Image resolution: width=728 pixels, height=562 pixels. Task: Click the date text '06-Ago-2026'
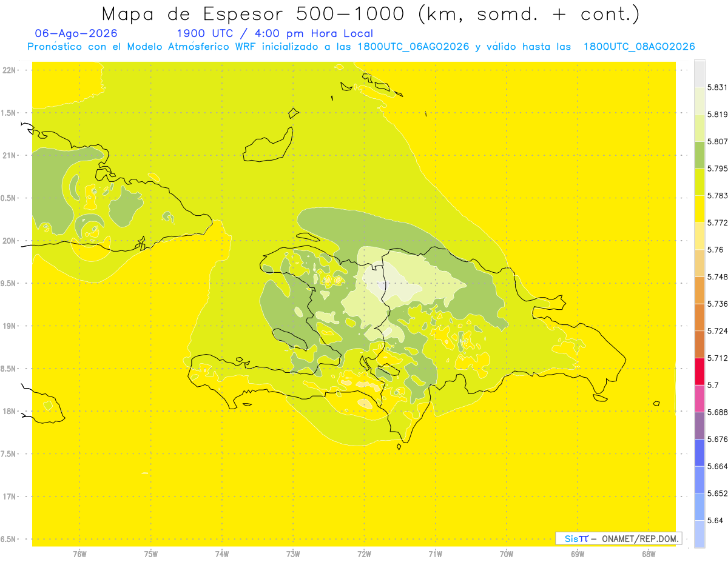[x=76, y=33]
